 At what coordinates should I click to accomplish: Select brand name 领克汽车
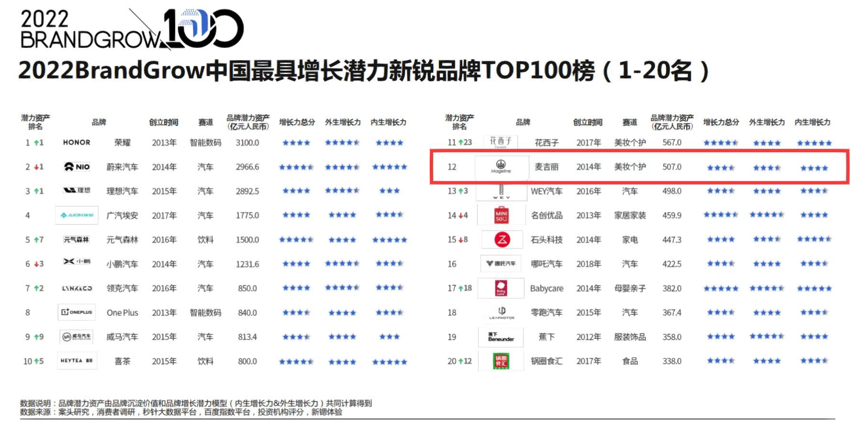(x=122, y=288)
